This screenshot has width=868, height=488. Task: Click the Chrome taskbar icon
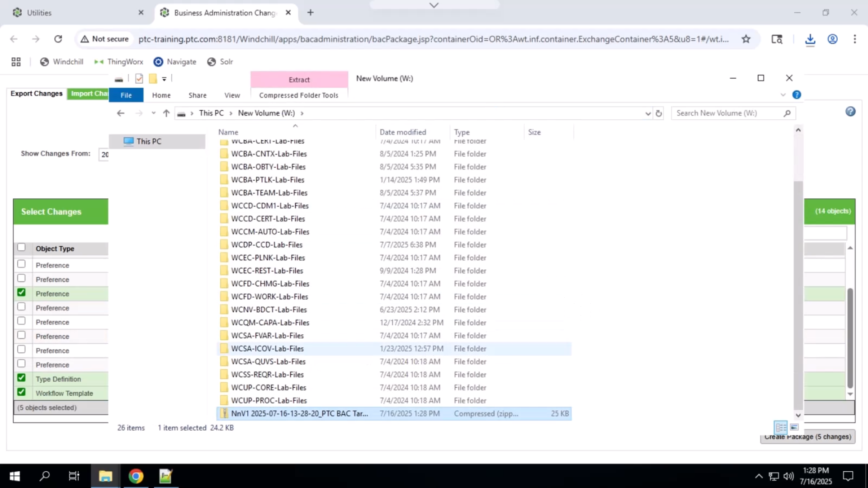click(x=136, y=476)
